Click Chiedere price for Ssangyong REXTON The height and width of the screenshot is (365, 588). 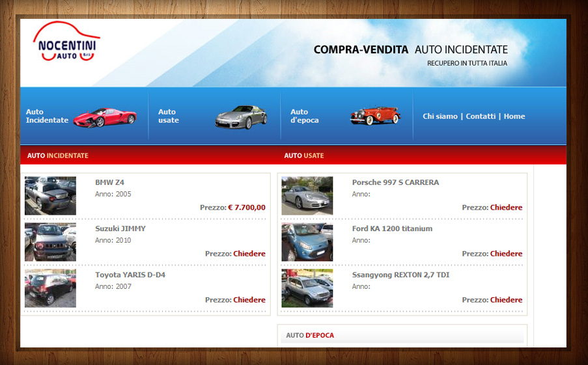tap(506, 300)
